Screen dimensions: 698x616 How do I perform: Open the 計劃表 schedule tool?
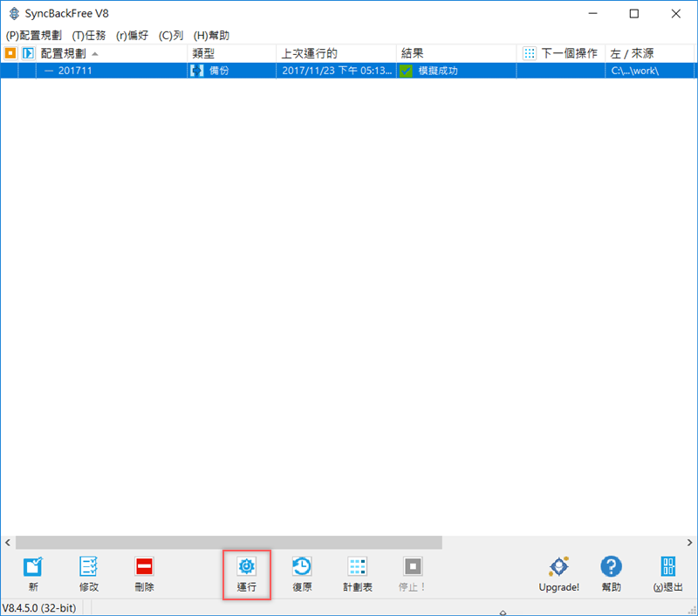[x=358, y=574]
